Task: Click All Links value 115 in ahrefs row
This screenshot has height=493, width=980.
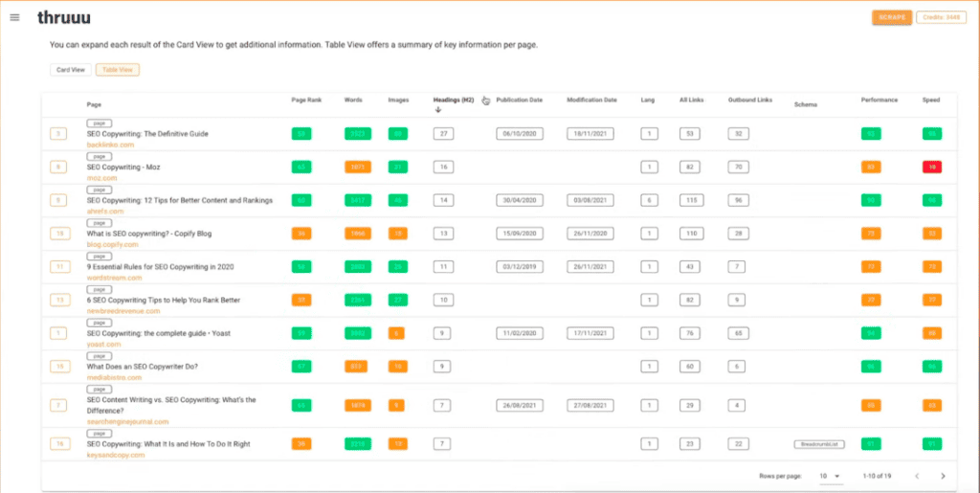Action: (x=691, y=200)
